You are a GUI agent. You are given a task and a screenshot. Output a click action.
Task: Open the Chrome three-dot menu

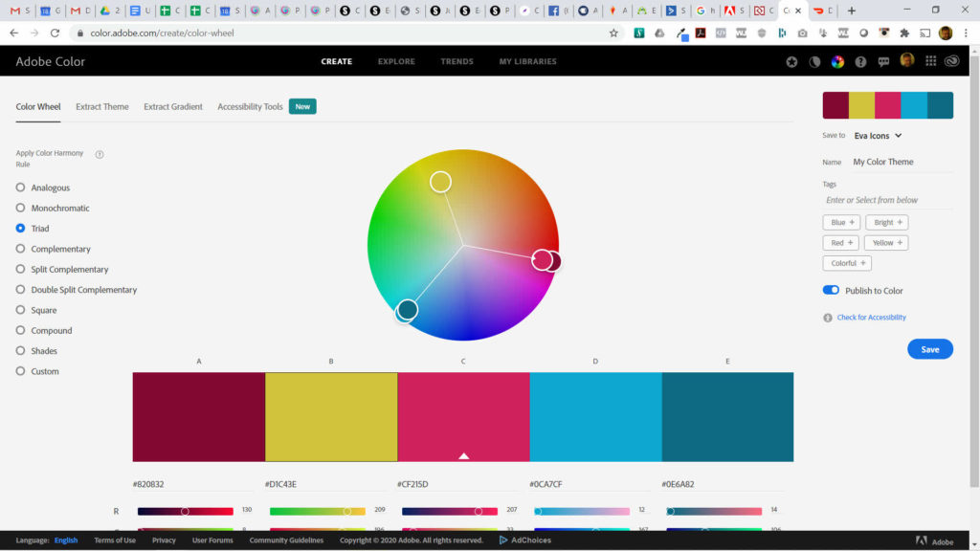966,33
